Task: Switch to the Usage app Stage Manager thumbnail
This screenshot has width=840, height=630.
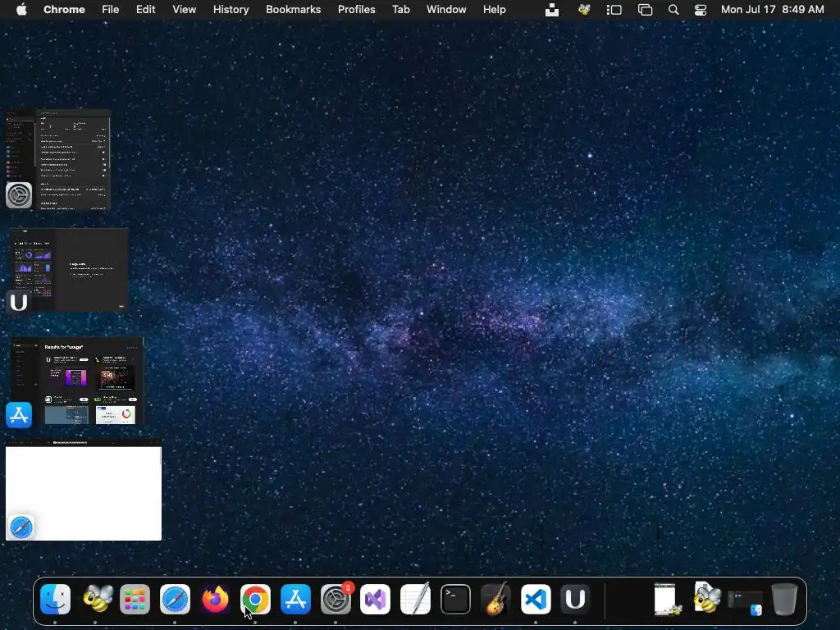Action: [69, 270]
